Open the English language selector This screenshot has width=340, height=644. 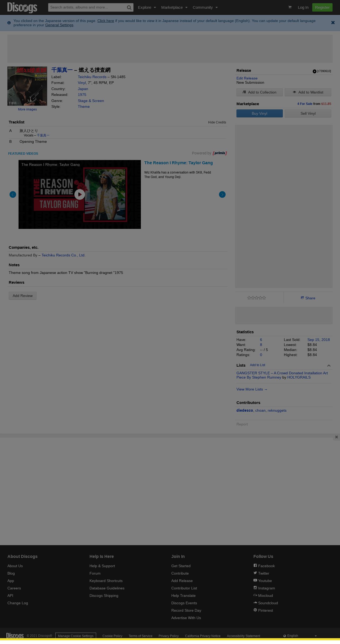(300, 636)
